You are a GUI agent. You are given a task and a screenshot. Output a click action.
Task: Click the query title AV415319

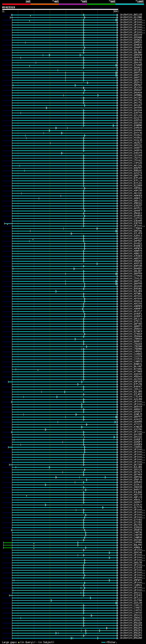(x=8, y=8)
